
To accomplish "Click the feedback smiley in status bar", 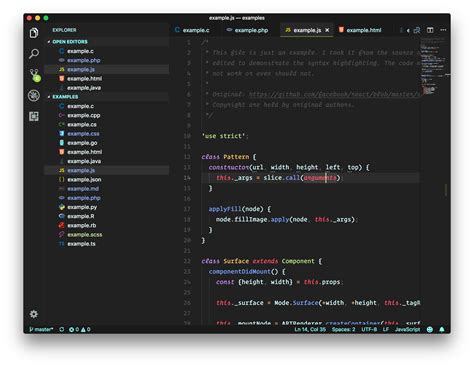I will click(430, 329).
